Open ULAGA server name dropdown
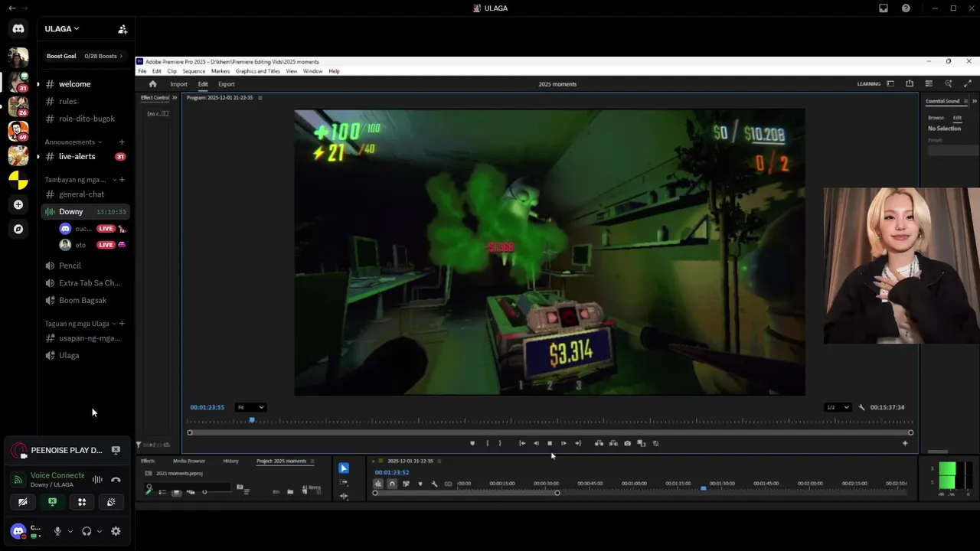The width and height of the screenshot is (980, 551). (62, 29)
